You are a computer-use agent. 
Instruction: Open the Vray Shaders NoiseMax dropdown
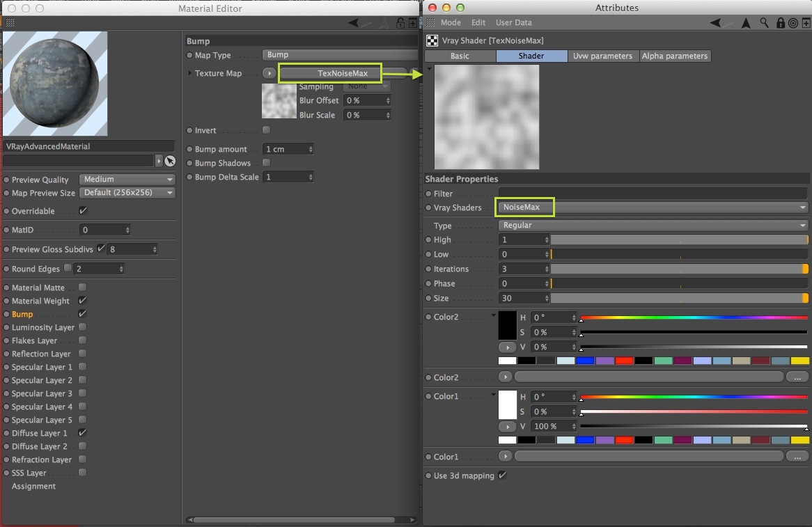click(653, 207)
